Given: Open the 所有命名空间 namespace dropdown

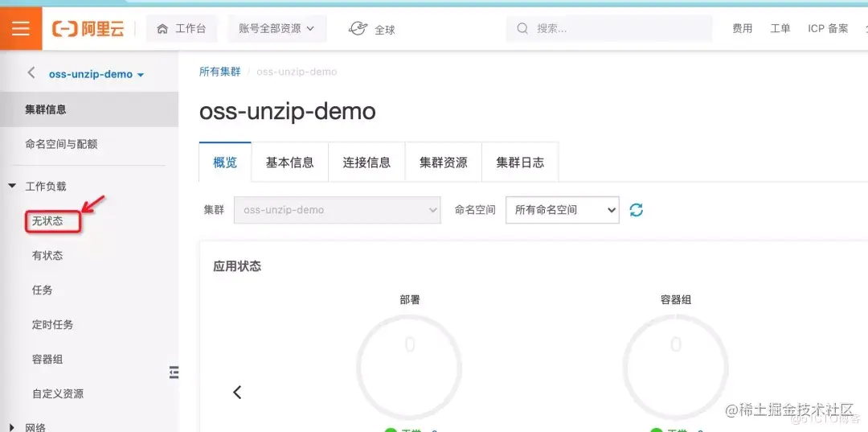Looking at the screenshot, I should pos(563,210).
